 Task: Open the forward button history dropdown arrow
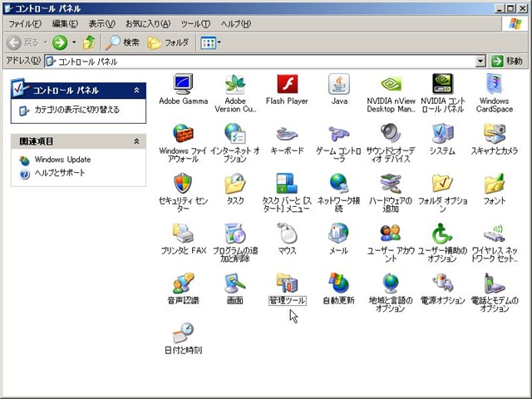click(74, 42)
